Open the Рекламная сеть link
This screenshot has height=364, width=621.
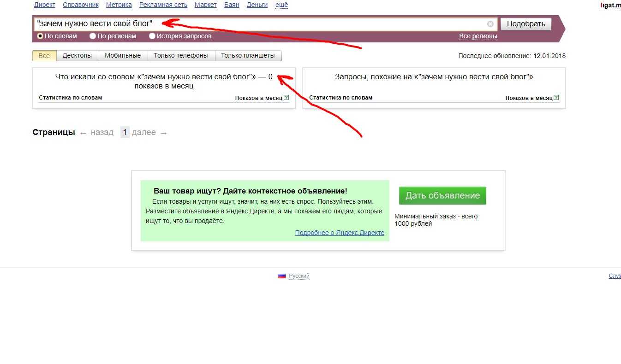[163, 5]
